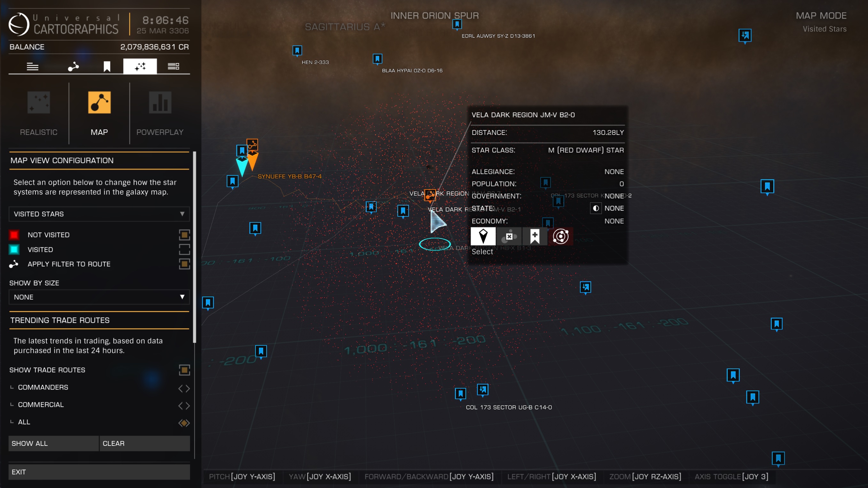Click the Sagittarius A* label
This screenshot has height=488, width=868.
pos(345,27)
